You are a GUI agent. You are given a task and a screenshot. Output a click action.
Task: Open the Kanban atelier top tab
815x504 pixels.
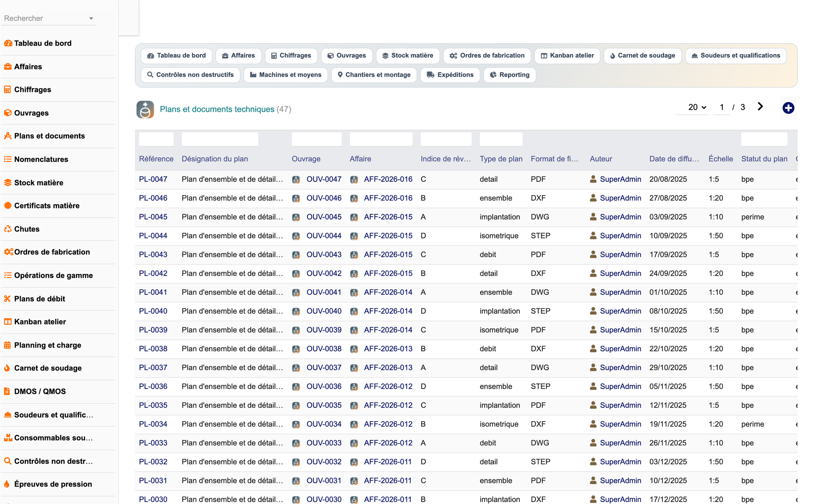click(x=567, y=56)
